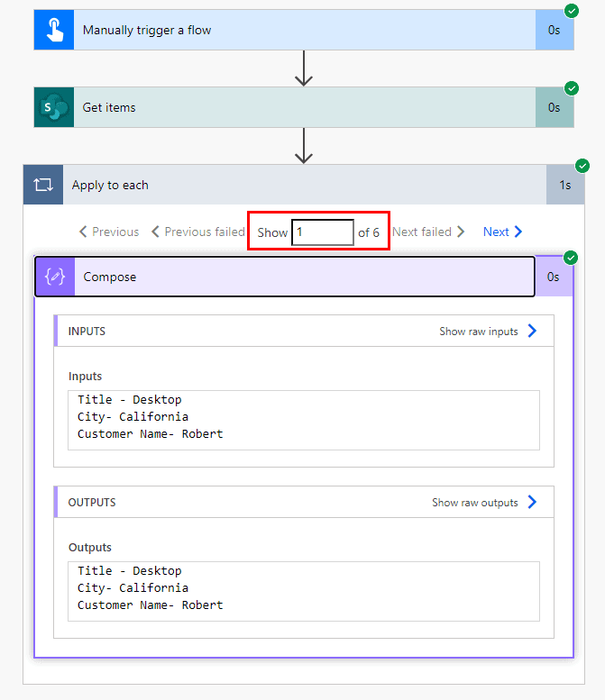Image resolution: width=605 pixels, height=700 pixels.
Task: Click the chevron next to Show raw outputs
Action: [x=532, y=502]
